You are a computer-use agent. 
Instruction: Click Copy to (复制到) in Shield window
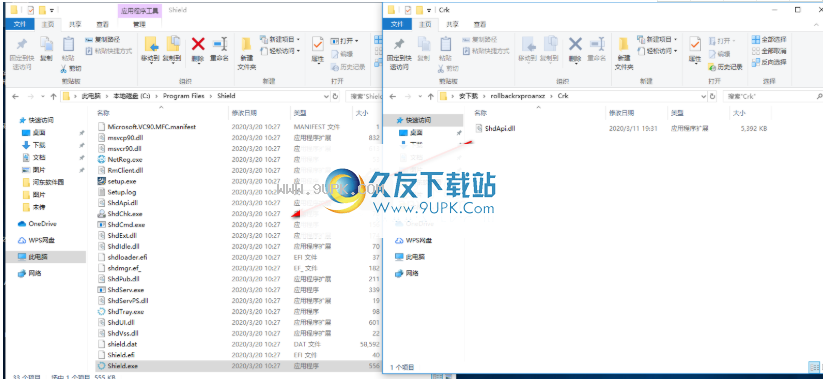(172, 50)
